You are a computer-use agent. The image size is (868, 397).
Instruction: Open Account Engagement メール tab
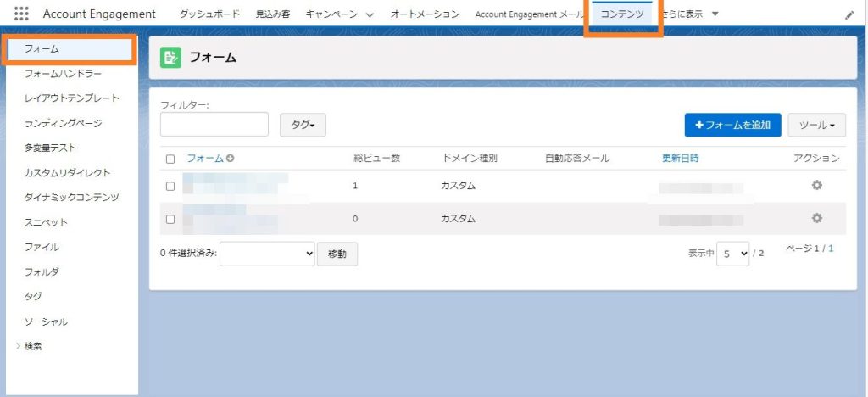point(529,14)
